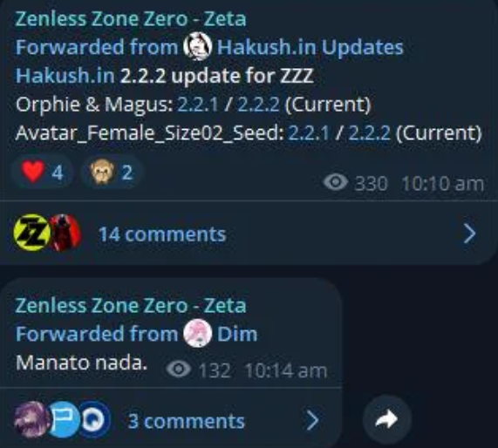
Task: Click the blue flag commenter avatar
Action: (x=65, y=420)
